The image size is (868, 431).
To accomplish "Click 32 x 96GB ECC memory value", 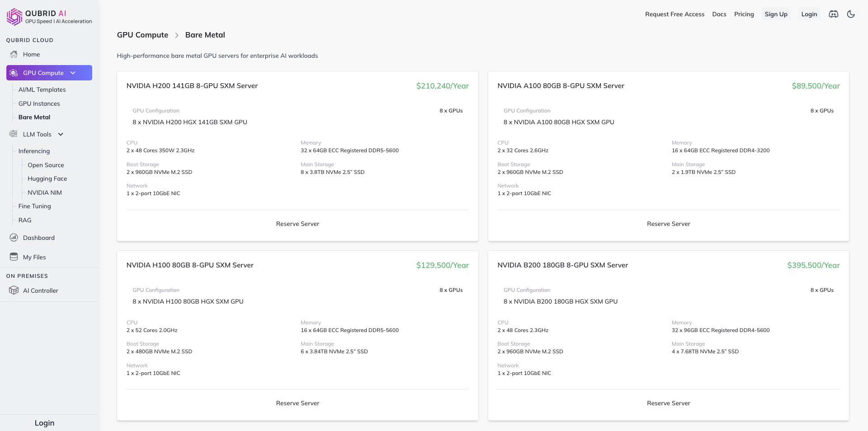I will click(x=721, y=330).
